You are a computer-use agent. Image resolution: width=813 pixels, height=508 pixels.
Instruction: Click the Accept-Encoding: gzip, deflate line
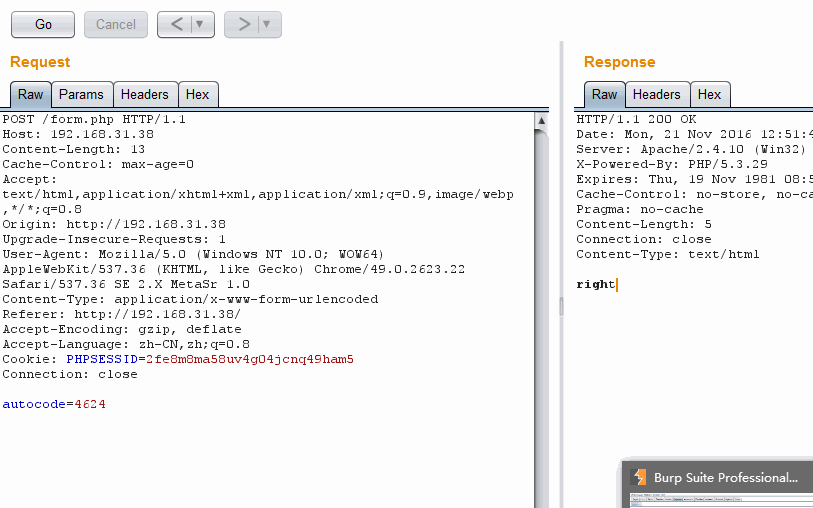pyautogui.click(x=122, y=330)
